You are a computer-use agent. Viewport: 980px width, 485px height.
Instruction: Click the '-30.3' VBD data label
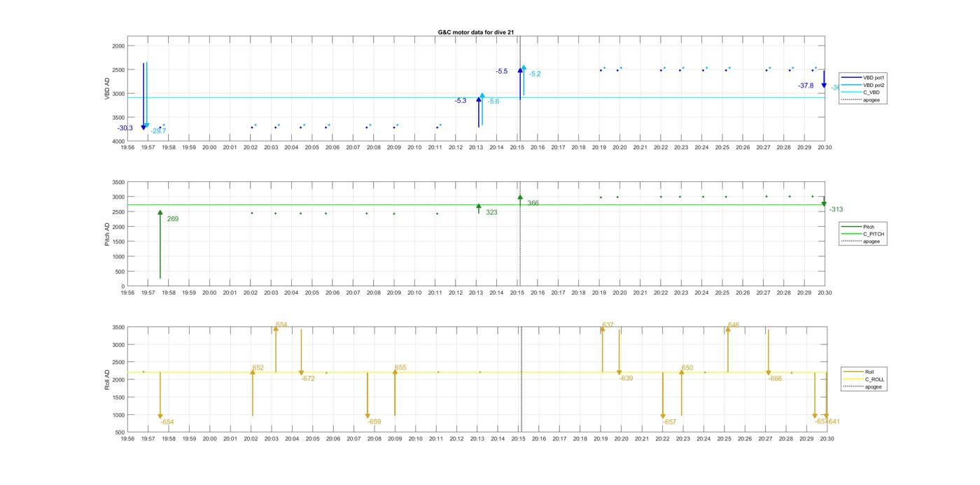(x=125, y=128)
